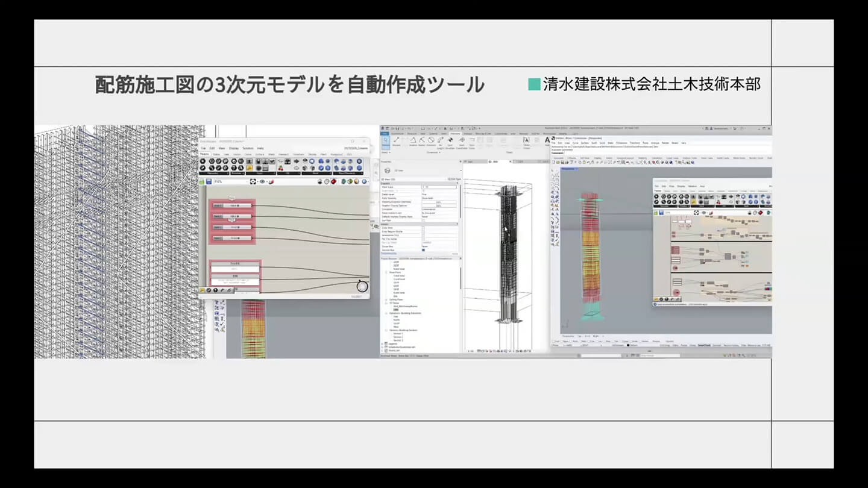This screenshot has height=488, width=868.
Task: Click eye preview icon in small Grasshopper toolbar
Action: [704, 213]
